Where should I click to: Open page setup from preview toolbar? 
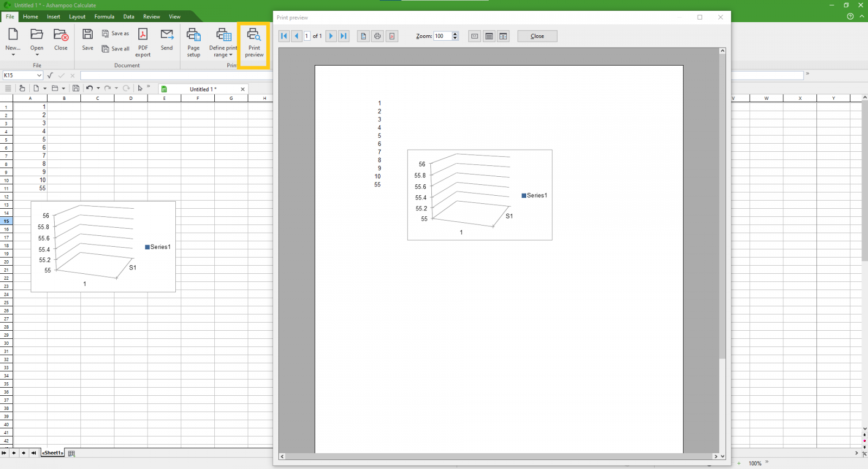click(x=363, y=36)
